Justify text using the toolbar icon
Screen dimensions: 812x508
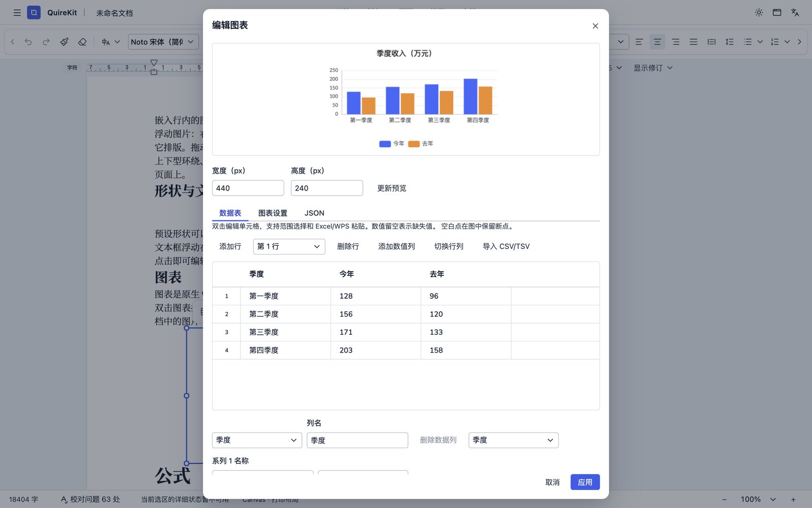(x=693, y=42)
